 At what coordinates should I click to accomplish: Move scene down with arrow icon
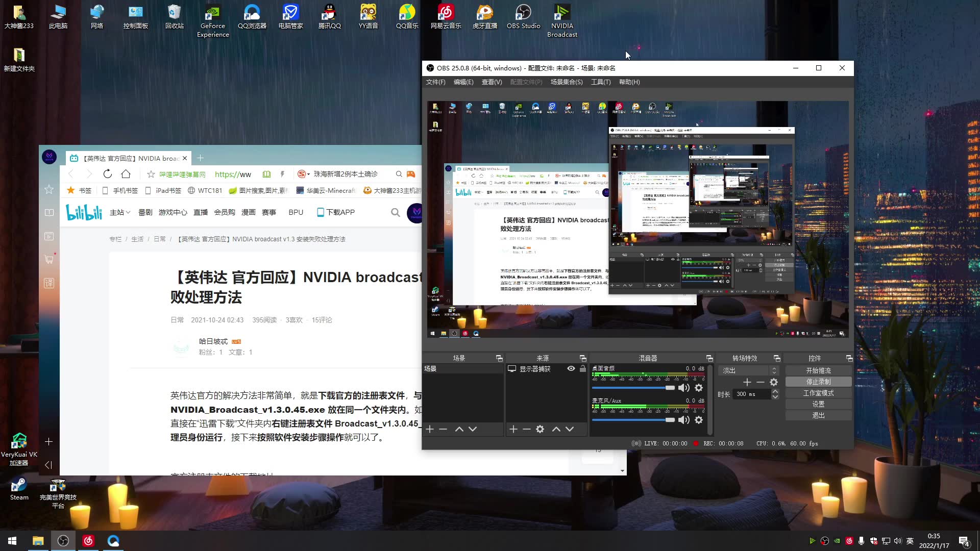pos(473,429)
